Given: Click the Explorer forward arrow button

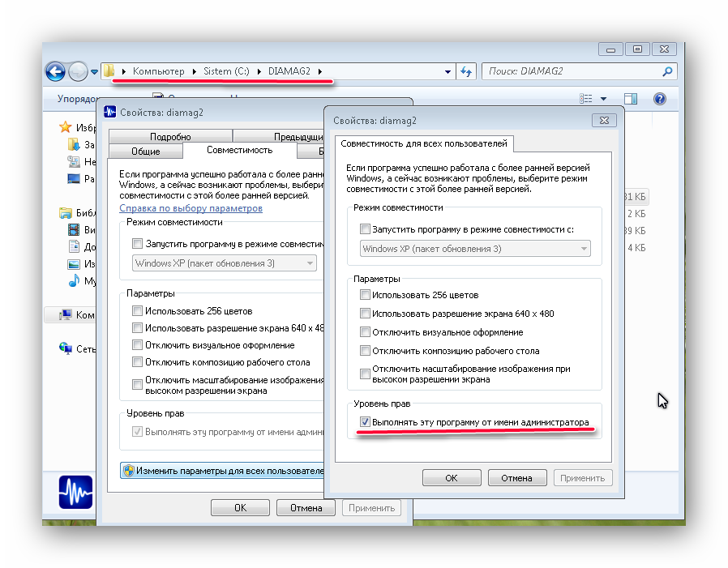Looking at the screenshot, I should [x=78, y=71].
